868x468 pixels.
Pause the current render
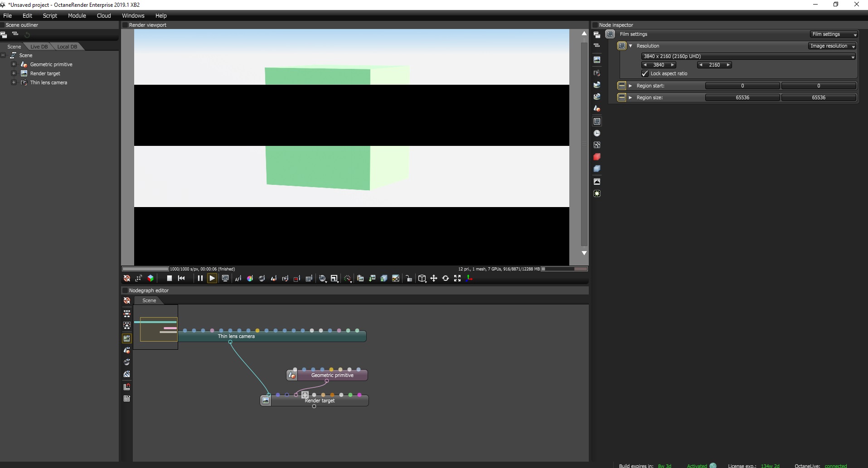tap(200, 279)
